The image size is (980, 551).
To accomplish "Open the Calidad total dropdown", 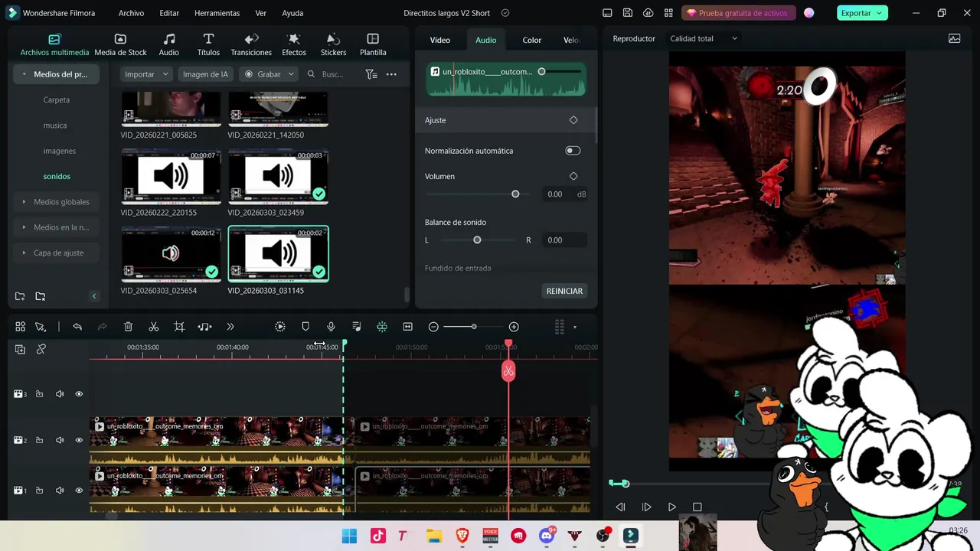I will click(704, 38).
